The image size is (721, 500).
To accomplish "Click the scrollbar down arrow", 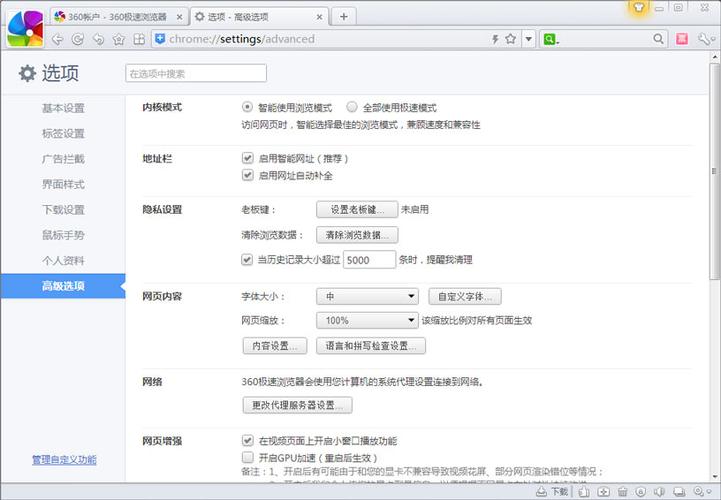I will [714, 477].
